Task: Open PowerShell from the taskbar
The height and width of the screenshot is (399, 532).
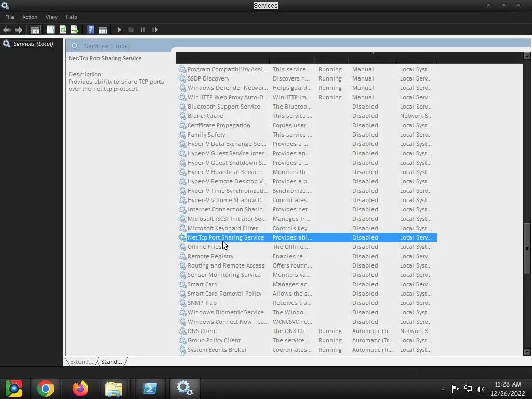Action: coord(150,389)
